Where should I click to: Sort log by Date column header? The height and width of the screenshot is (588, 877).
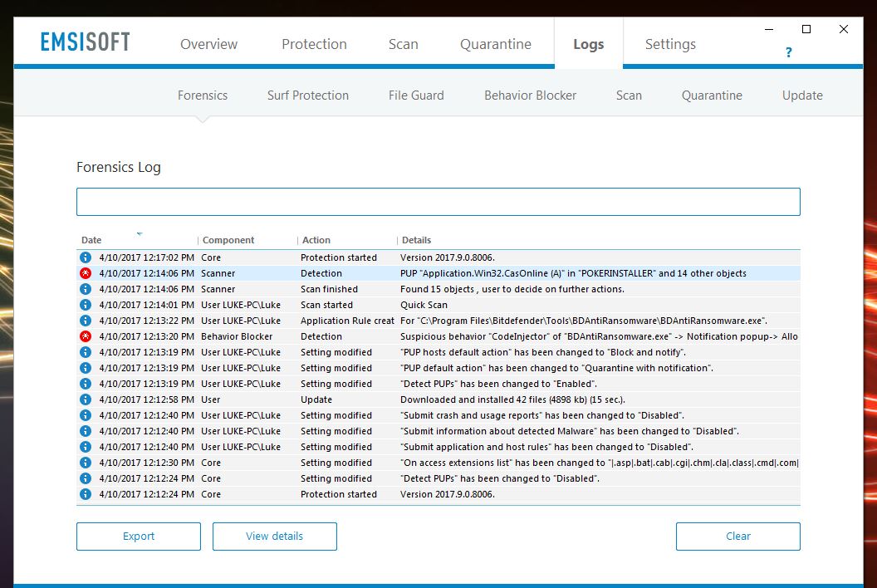click(x=92, y=240)
